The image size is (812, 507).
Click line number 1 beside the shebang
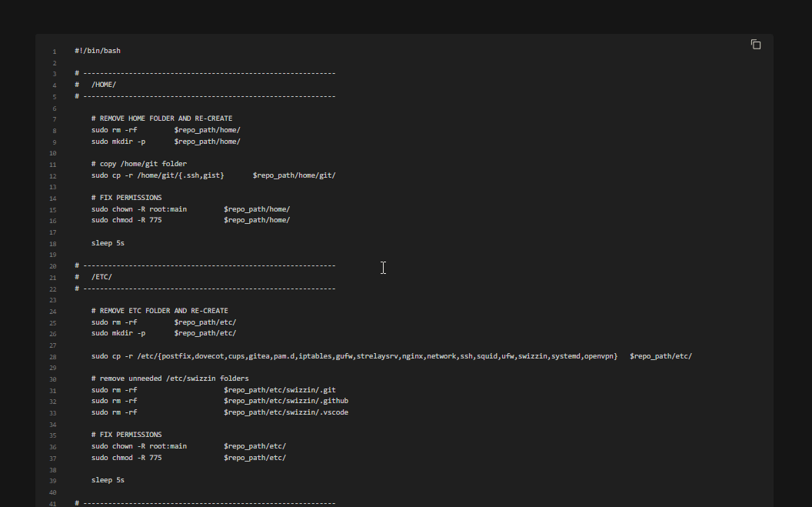(x=54, y=51)
